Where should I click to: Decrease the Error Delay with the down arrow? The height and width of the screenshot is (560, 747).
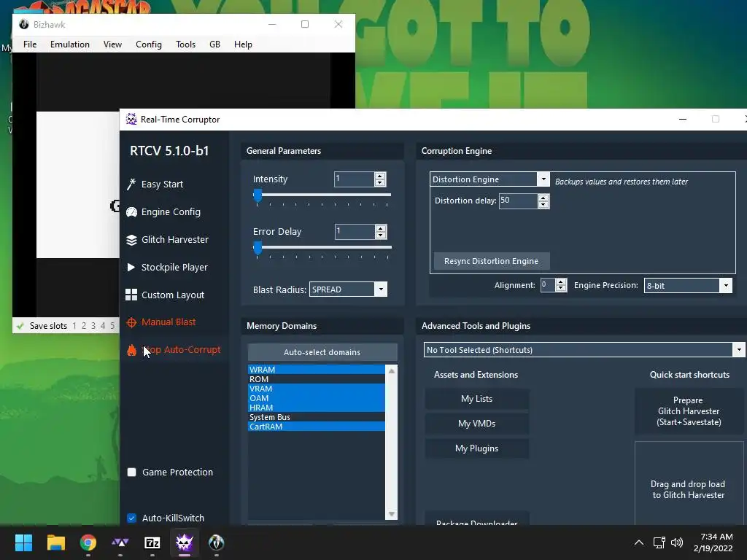coord(380,236)
